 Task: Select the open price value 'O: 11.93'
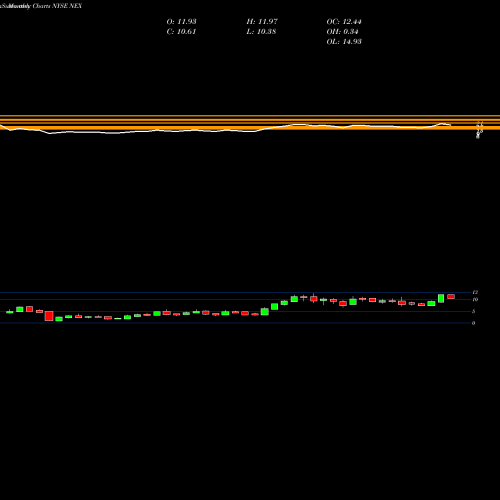click(x=181, y=22)
